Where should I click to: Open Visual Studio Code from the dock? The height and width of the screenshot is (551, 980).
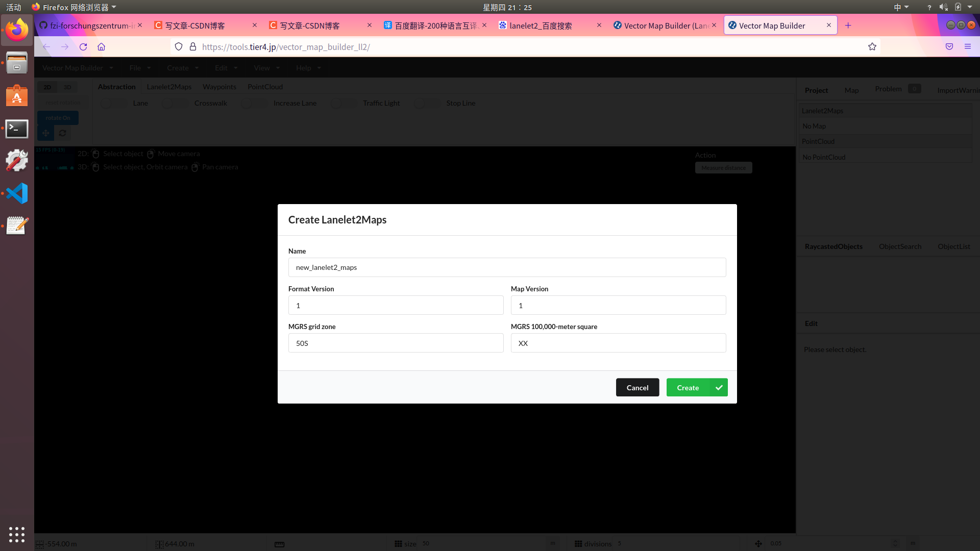point(17,193)
